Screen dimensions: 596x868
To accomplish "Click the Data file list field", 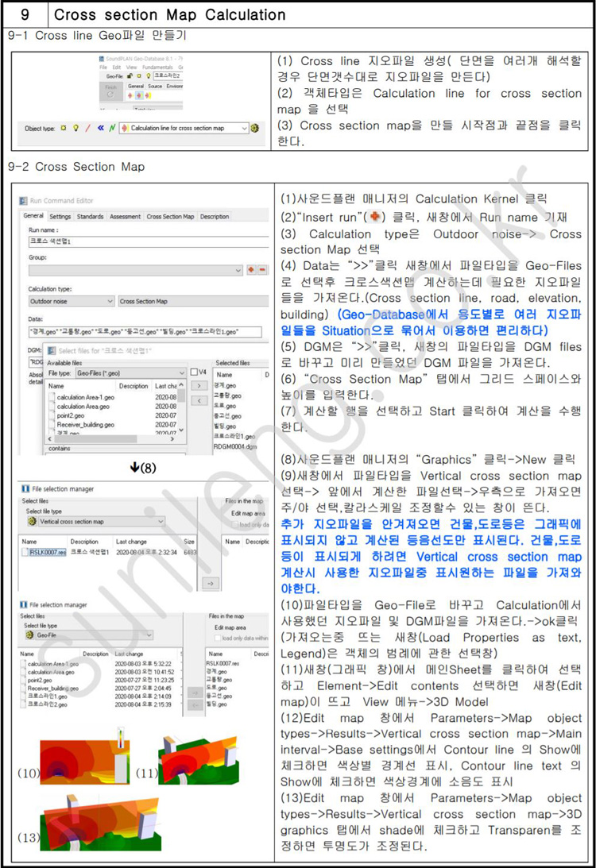I will point(145,332).
